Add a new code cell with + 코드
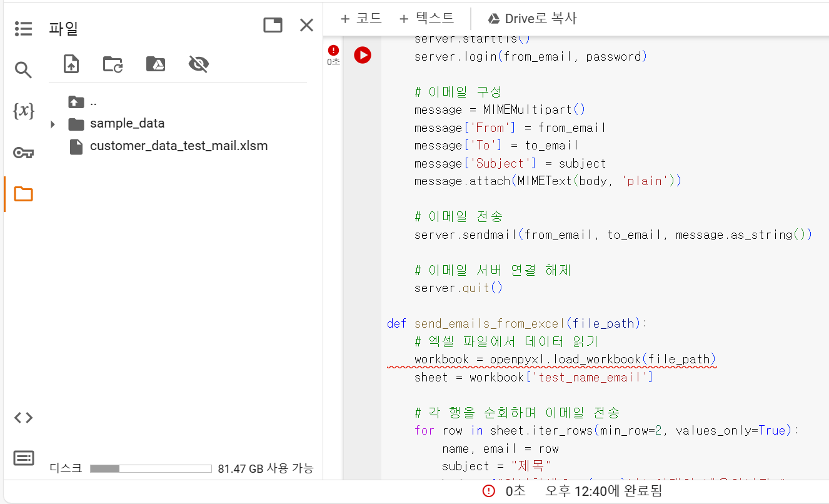Viewport: 829px width, 504px height. point(361,18)
